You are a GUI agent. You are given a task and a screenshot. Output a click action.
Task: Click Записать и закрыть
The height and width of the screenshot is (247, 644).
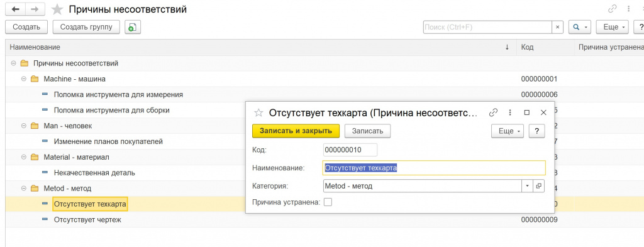click(x=296, y=131)
